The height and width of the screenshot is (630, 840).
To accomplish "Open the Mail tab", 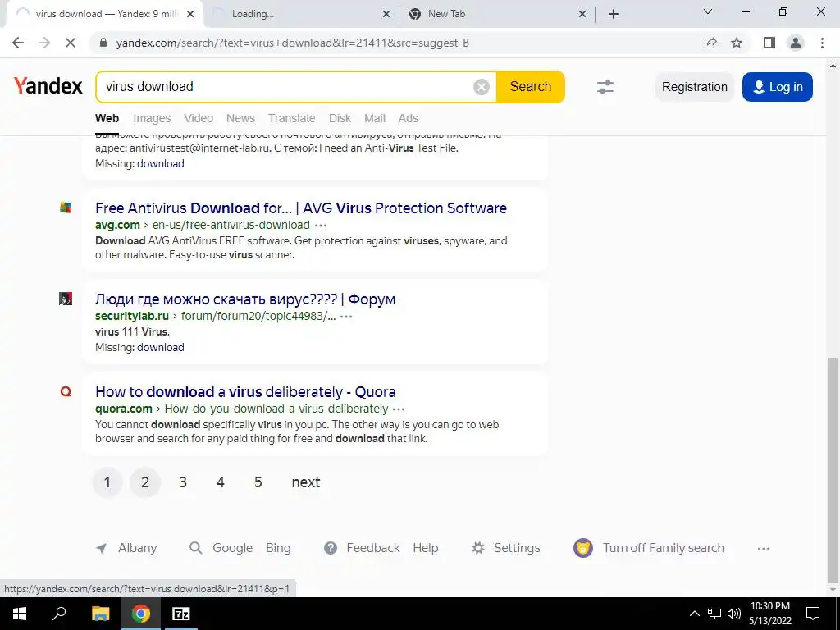I will tap(375, 118).
